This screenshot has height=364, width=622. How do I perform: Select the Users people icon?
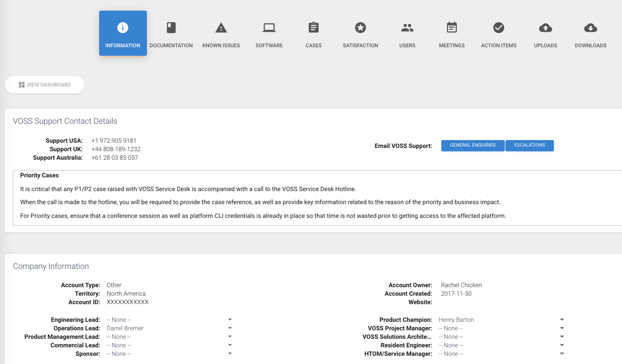[407, 28]
